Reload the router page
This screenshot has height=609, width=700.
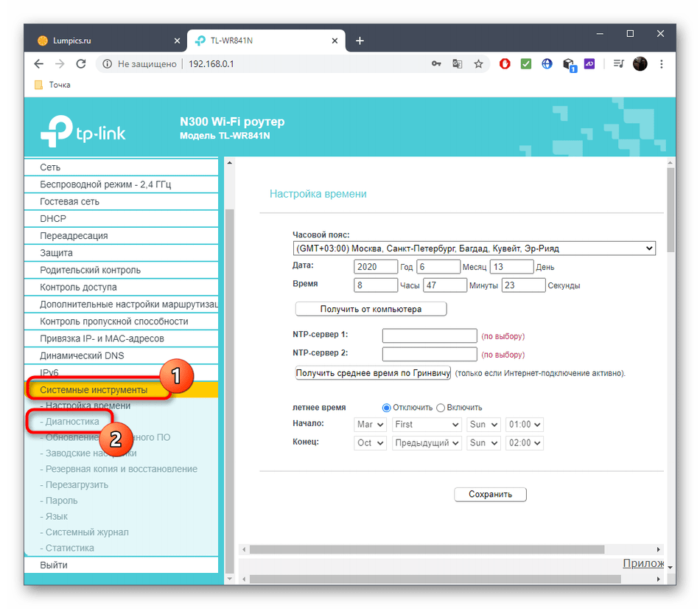point(81,64)
